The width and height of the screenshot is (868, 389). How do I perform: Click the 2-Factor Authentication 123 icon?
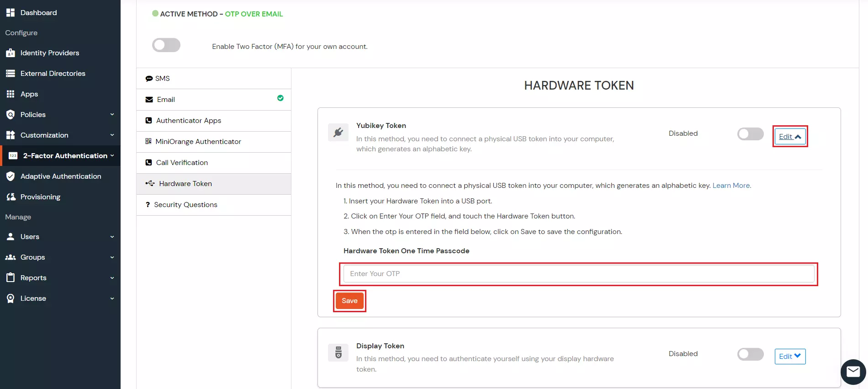coord(13,156)
